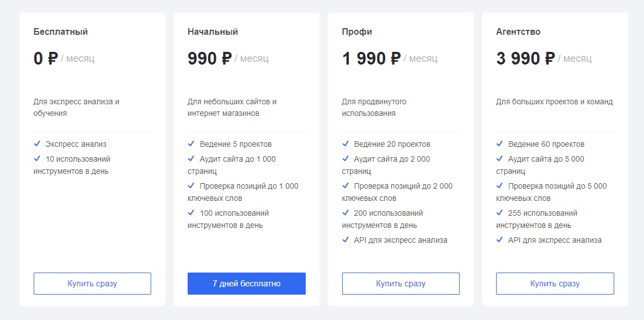Click checkmark beside "Ведение 20 проектов"
The width and height of the screenshot is (644, 320).
click(x=345, y=143)
